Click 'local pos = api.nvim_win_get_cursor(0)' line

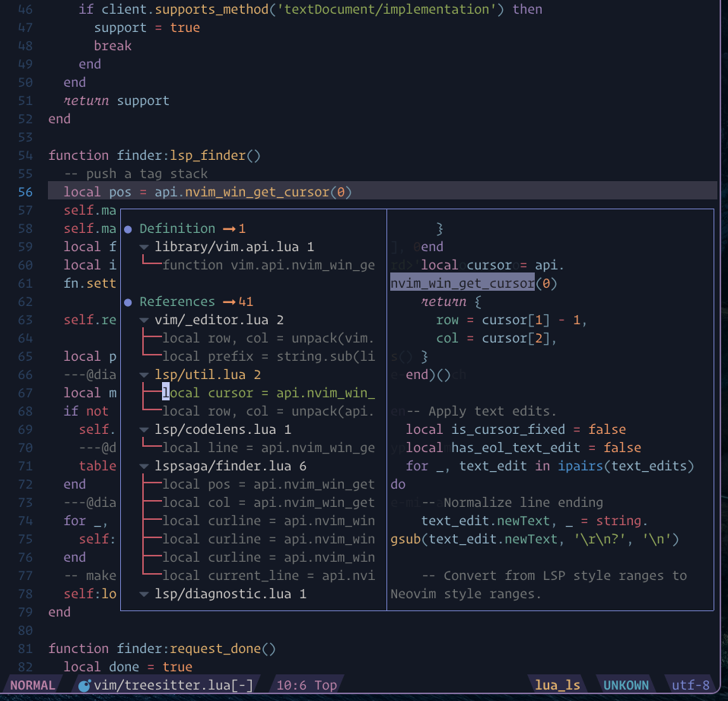(x=208, y=192)
